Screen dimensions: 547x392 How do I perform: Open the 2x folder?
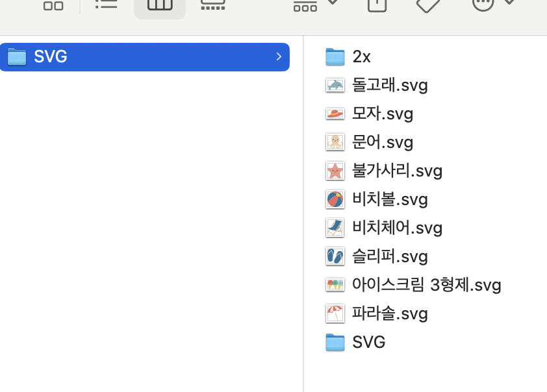[x=361, y=56]
